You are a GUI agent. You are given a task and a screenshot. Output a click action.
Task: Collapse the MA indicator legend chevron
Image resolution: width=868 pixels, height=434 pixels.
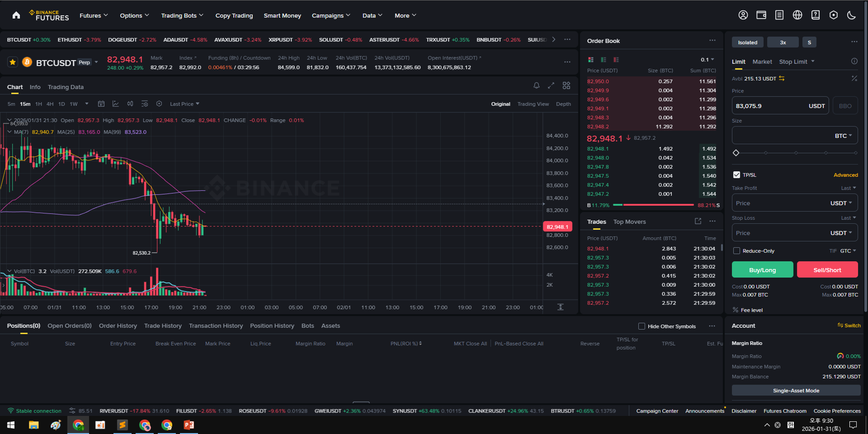tap(9, 132)
